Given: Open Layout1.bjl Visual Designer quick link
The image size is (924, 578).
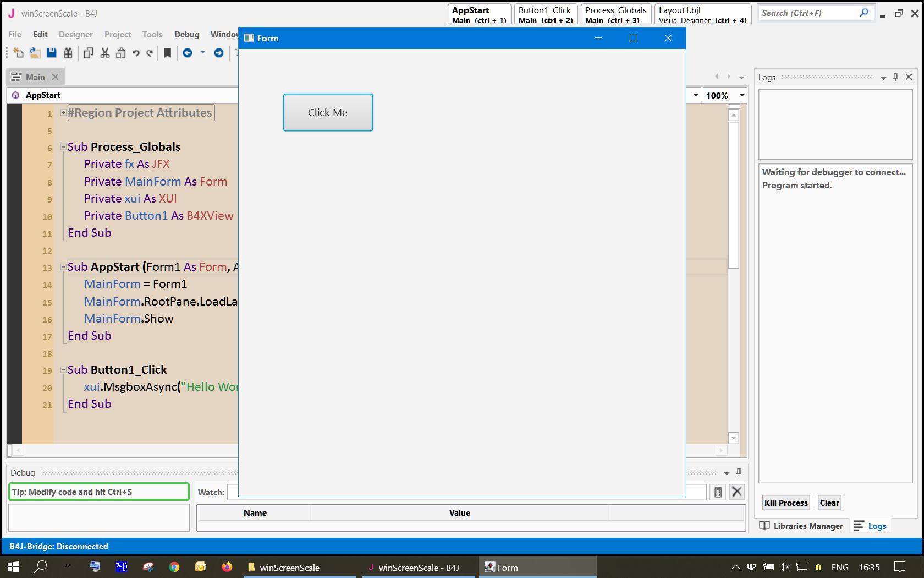Looking at the screenshot, I should click(703, 14).
